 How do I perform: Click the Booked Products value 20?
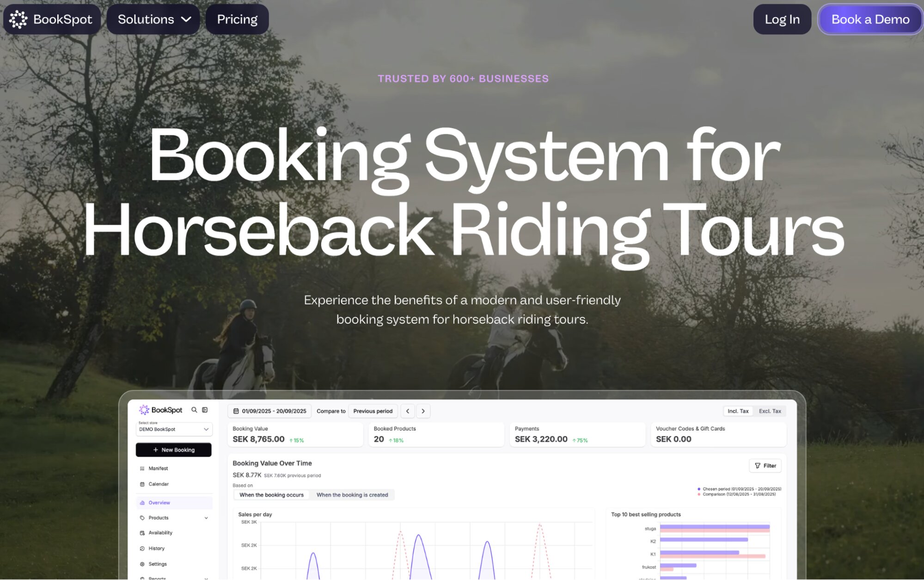pos(379,439)
